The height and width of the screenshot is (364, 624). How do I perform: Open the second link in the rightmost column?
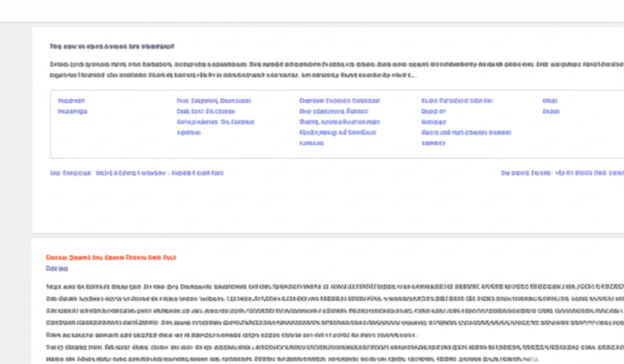pos(551,111)
